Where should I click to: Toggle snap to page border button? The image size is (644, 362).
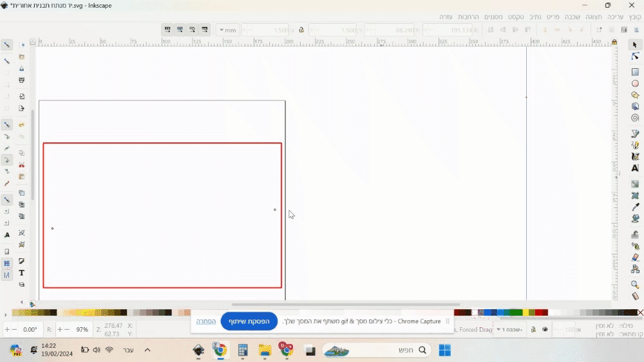[x=7, y=251]
